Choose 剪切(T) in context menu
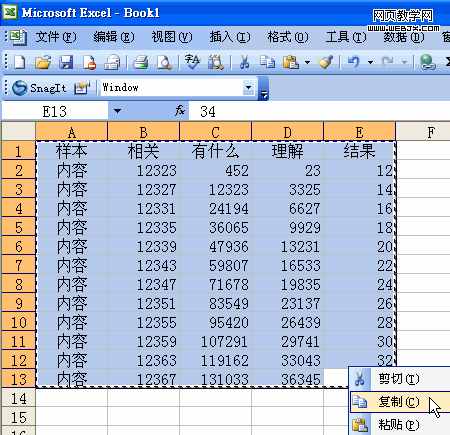This screenshot has height=435, width=450. click(400, 379)
